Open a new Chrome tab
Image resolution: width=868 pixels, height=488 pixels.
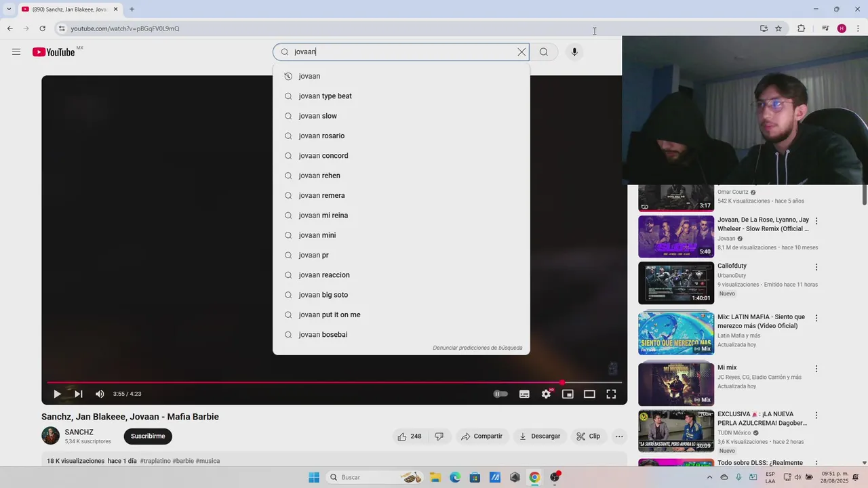tap(132, 9)
